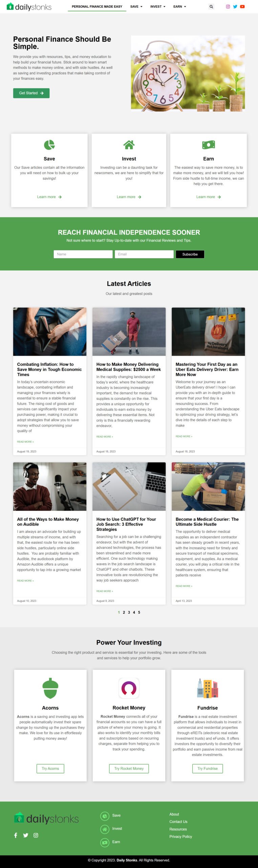Click the Invest house icon card

[x=129, y=145]
